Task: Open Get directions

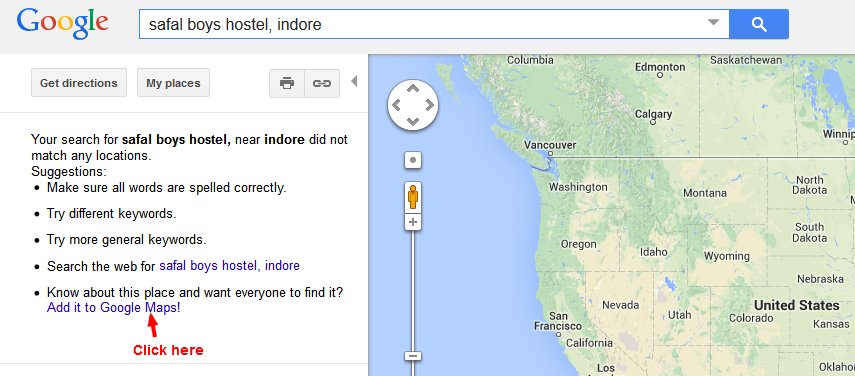Action: click(79, 83)
